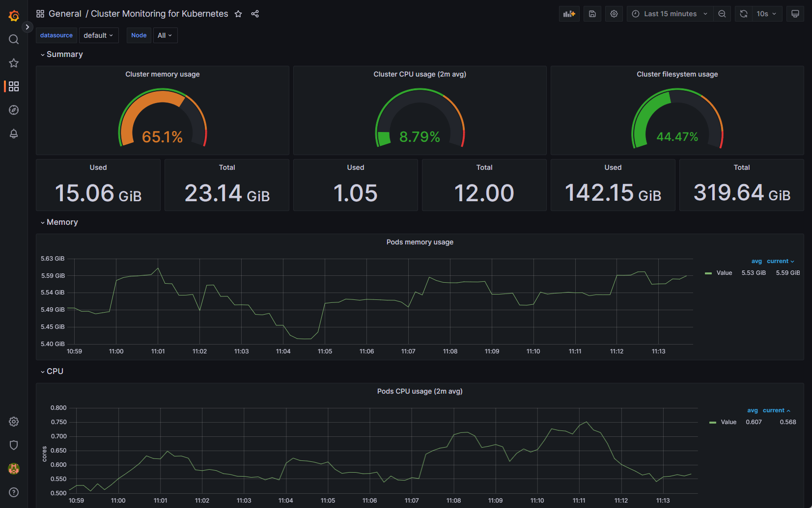Refresh the dashboard now
The width and height of the screenshot is (812, 508).
(x=744, y=14)
